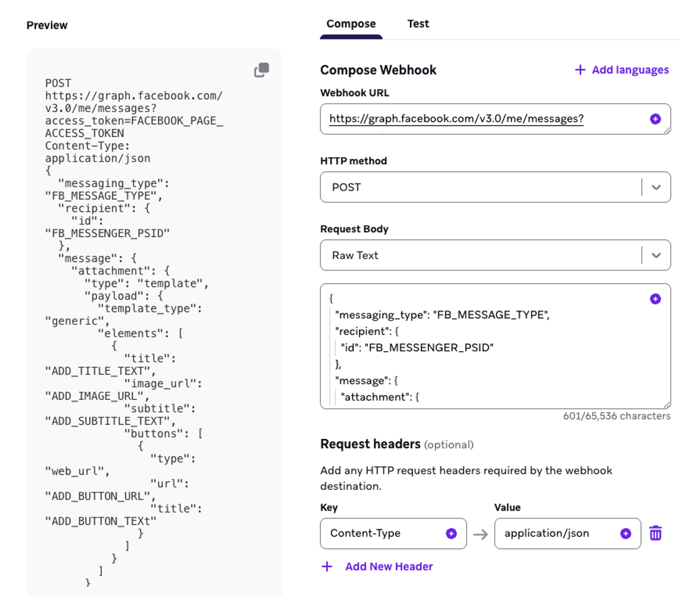700x596 pixels.
Task: Click the "ADD_TITLE_TEXT" line in the preview
Action: tap(100, 371)
